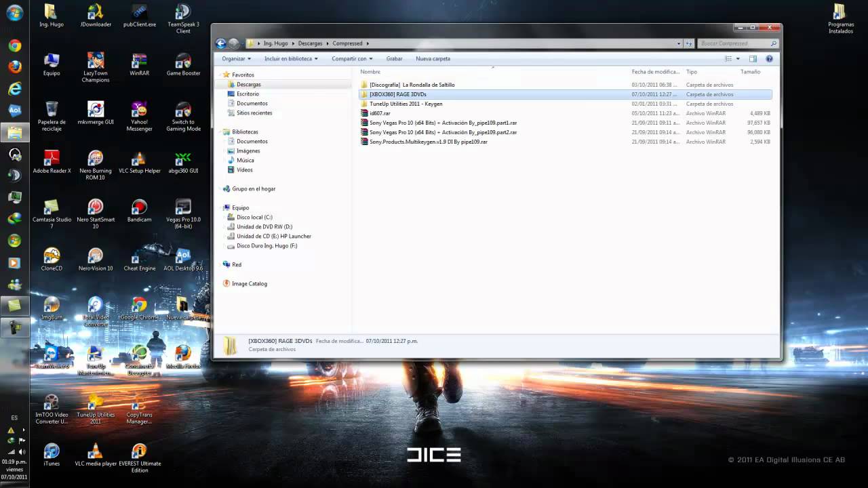Image resolution: width=868 pixels, height=488 pixels.
Task: Select the WinRAR desktop icon
Action: tap(139, 64)
